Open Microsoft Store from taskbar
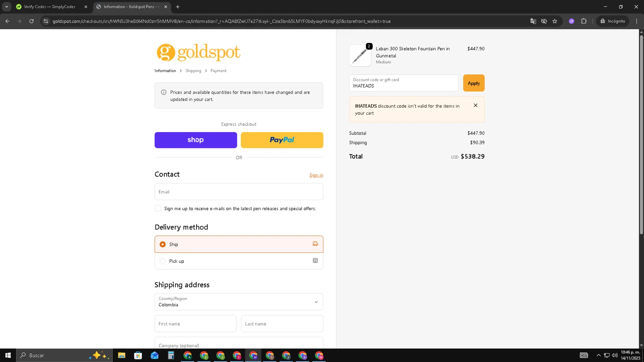Image resolution: width=644 pixels, height=362 pixels. tap(138, 355)
